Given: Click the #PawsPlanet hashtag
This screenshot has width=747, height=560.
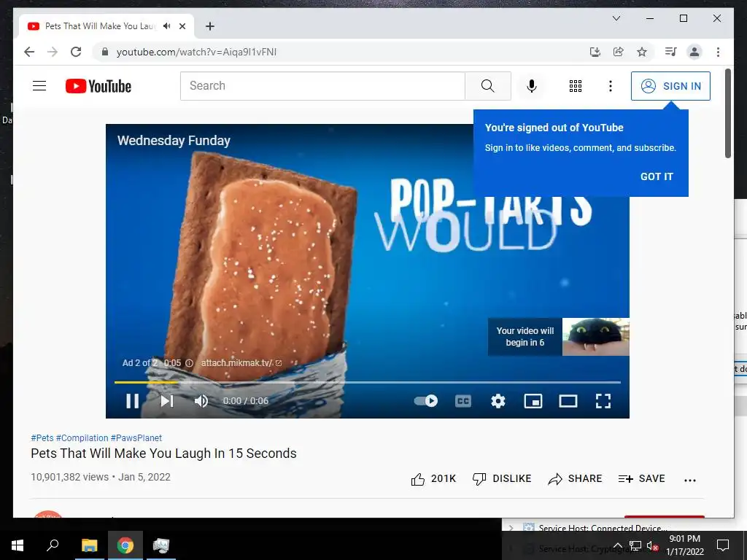Looking at the screenshot, I should (x=136, y=437).
